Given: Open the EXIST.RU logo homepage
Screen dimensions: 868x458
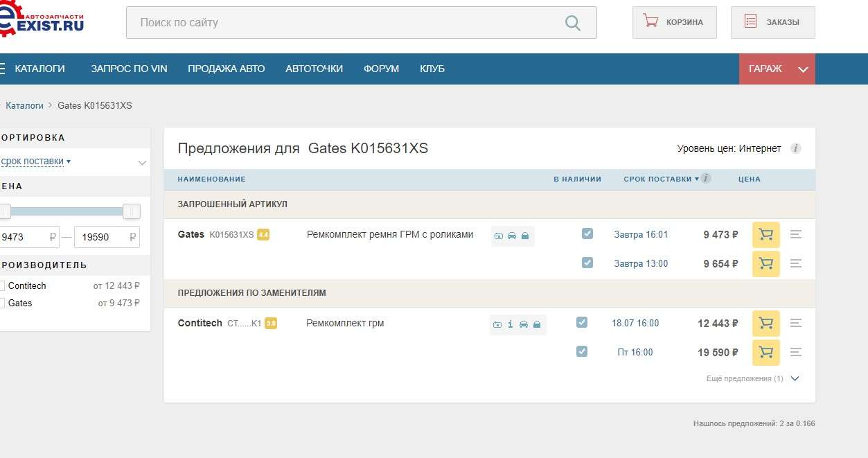Looking at the screenshot, I should click(x=41, y=19).
